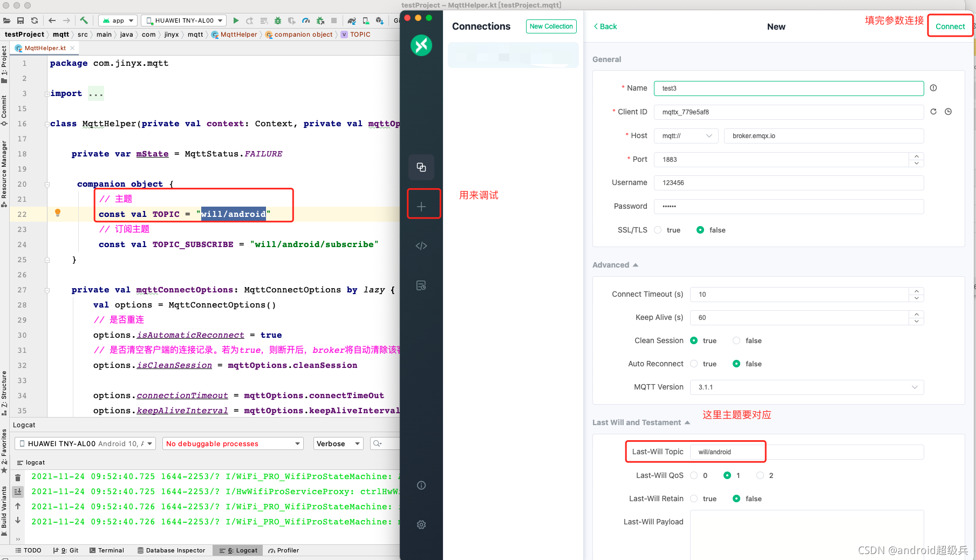The image size is (976, 560).
Task: Open logcat device selector dropdown
Action: click(85, 443)
